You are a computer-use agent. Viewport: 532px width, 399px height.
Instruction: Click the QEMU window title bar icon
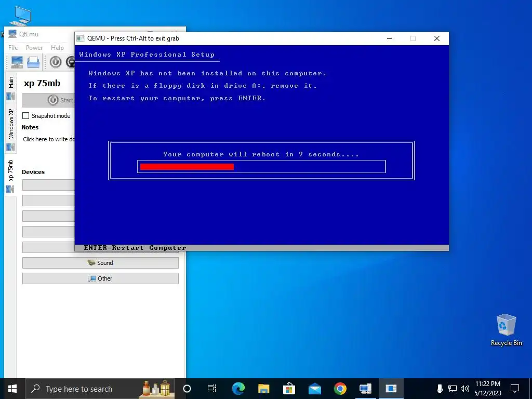pos(81,38)
